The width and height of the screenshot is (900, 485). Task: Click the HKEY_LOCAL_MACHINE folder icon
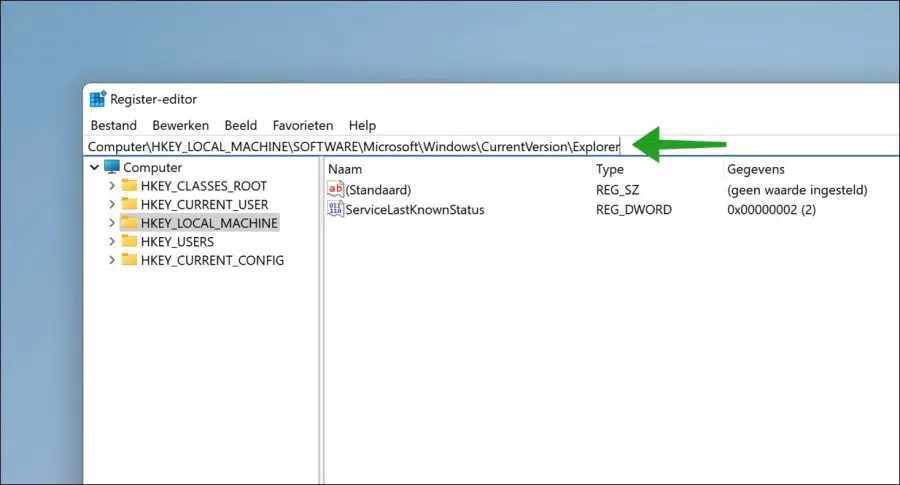pos(129,222)
